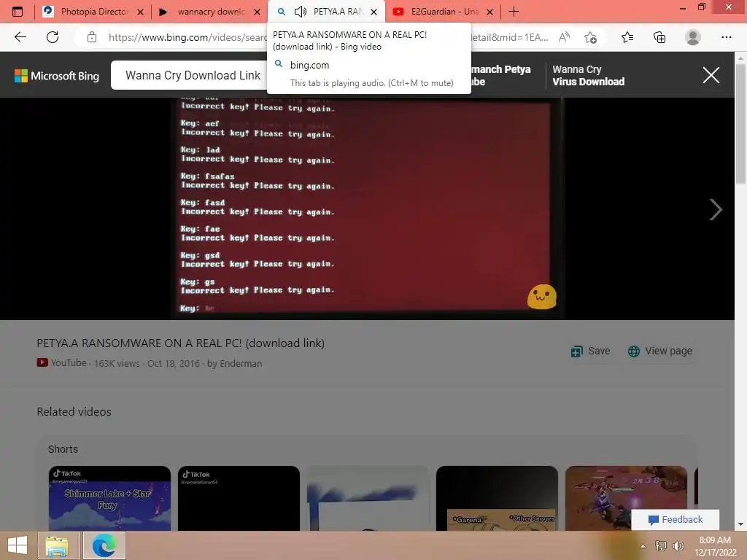This screenshot has height=560, width=747.
Task: Close the E2Guardian tab
Action: [x=489, y=12]
